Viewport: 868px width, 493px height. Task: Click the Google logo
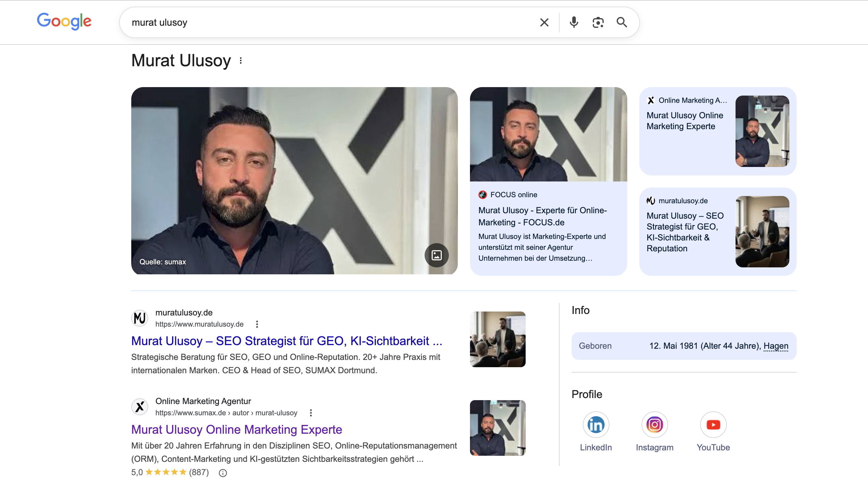pos(64,21)
